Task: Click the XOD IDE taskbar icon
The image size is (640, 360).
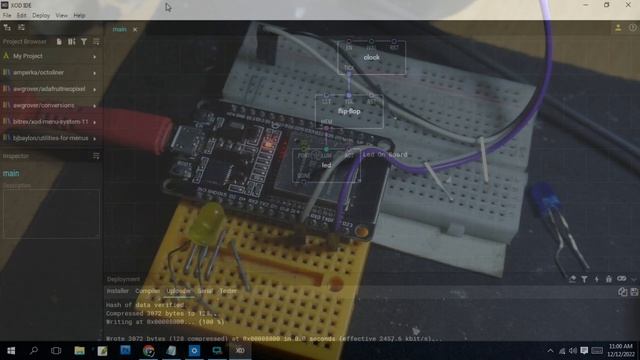Action: point(240,351)
